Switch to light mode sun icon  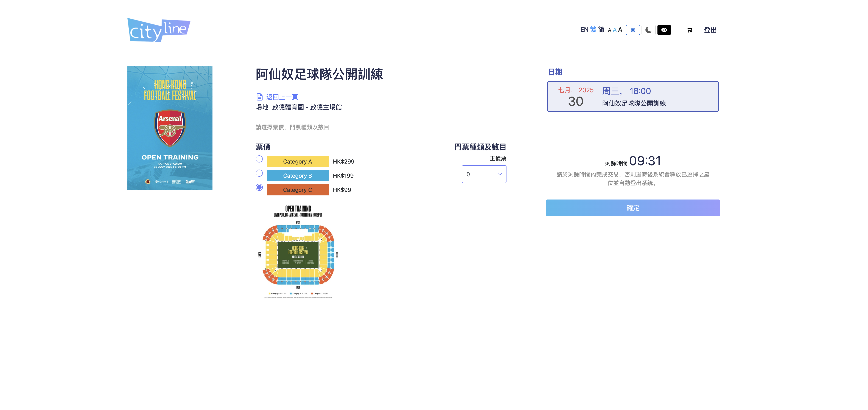click(633, 30)
